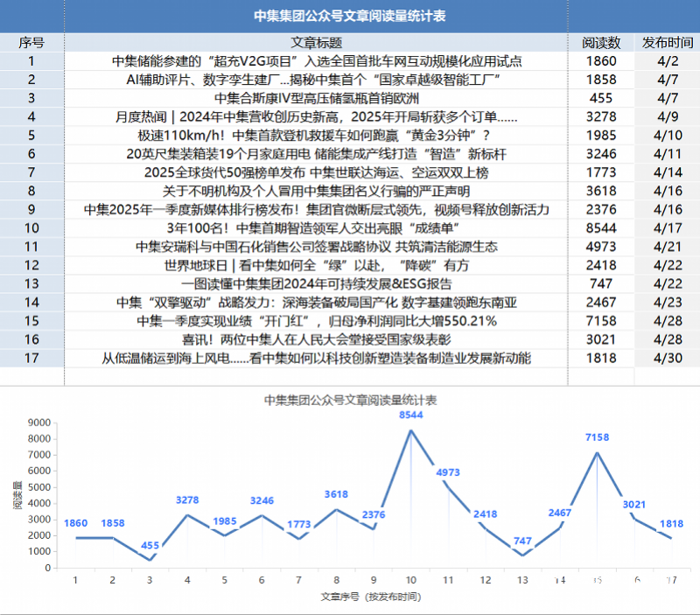Select the title about 归母净利润同比大增550.21%

[x=317, y=321]
